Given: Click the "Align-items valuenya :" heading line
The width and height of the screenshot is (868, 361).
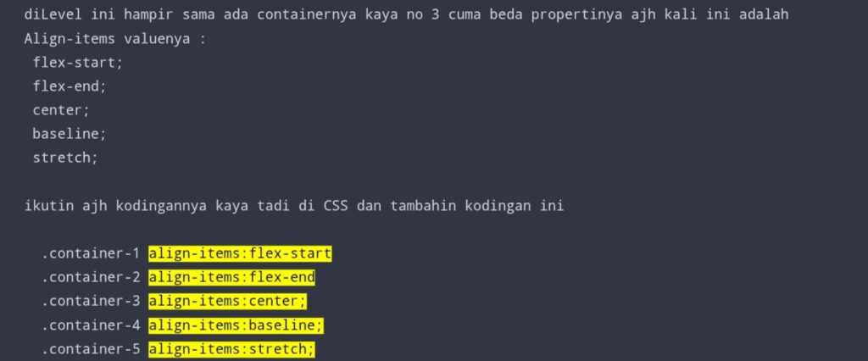Looking at the screenshot, I should [x=115, y=39].
